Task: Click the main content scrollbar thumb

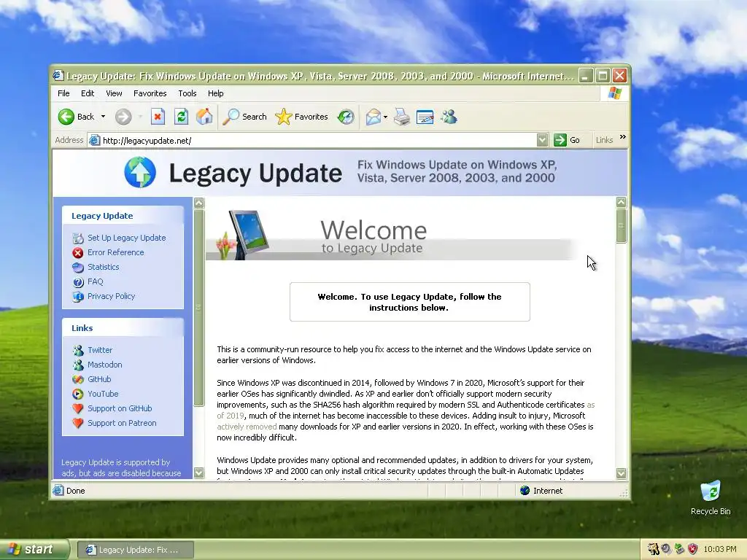Action: pos(622,226)
